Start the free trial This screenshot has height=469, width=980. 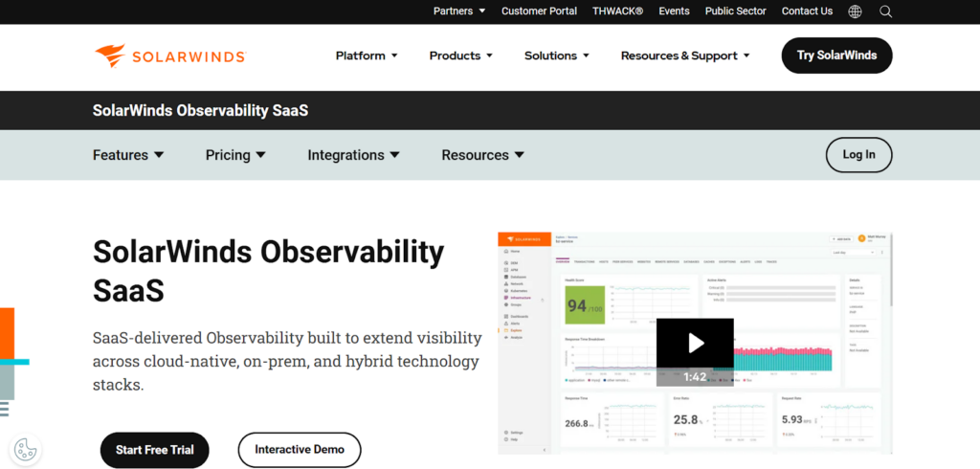coord(154,450)
